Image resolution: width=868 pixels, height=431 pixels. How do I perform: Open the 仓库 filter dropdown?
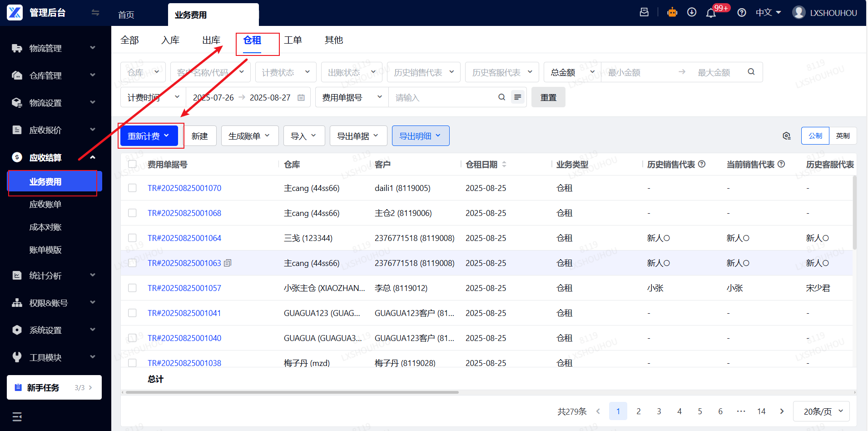tap(143, 72)
